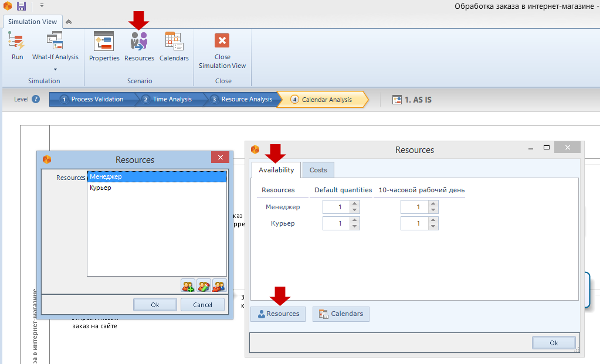Click the Resources button below the availability table
600x364 pixels.
278,314
